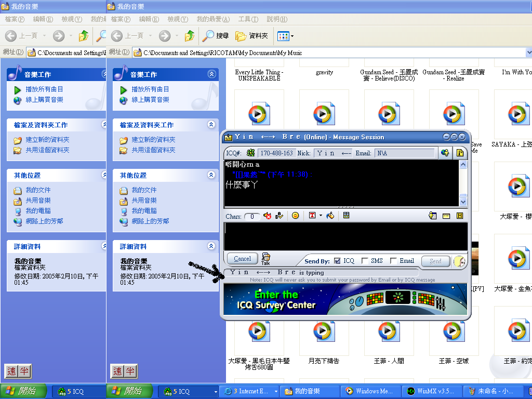The image size is (532, 399).
Task: Click the ICQ# number field 170-488-163
Action: point(276,153)
